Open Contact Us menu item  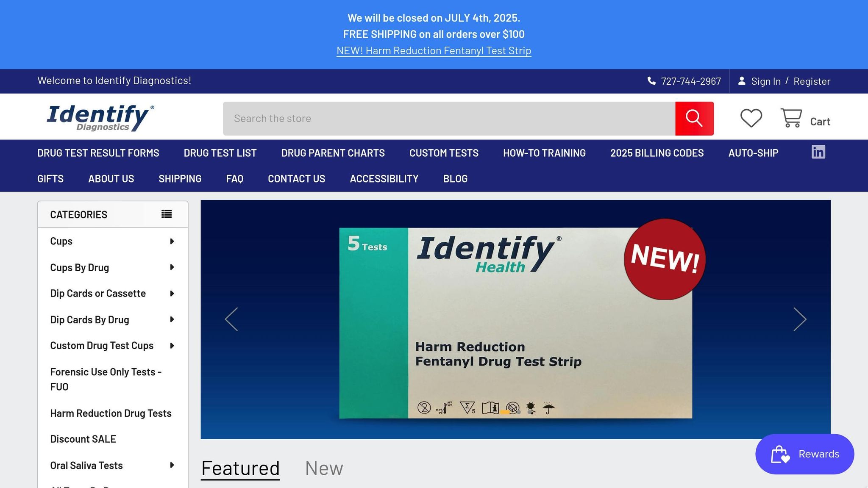tap(297, 179)
